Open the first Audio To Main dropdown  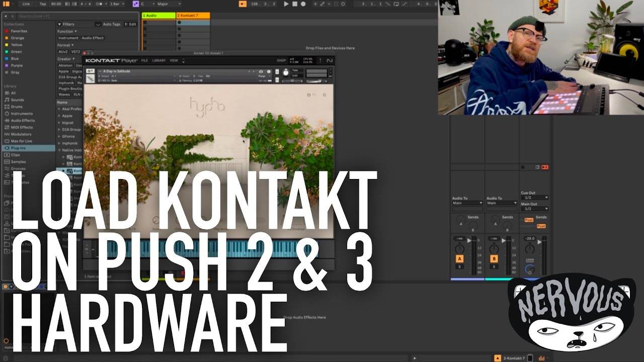[x=467, y=203]
